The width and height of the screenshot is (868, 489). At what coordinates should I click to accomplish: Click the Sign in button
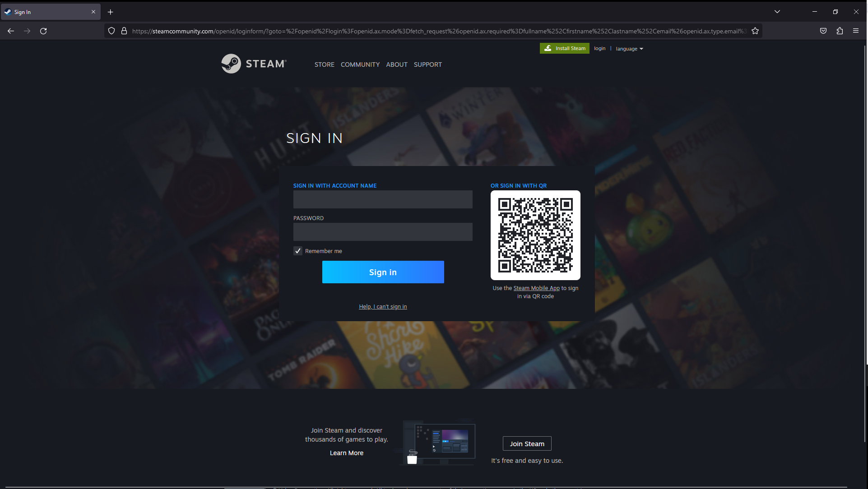pos(382,272)
